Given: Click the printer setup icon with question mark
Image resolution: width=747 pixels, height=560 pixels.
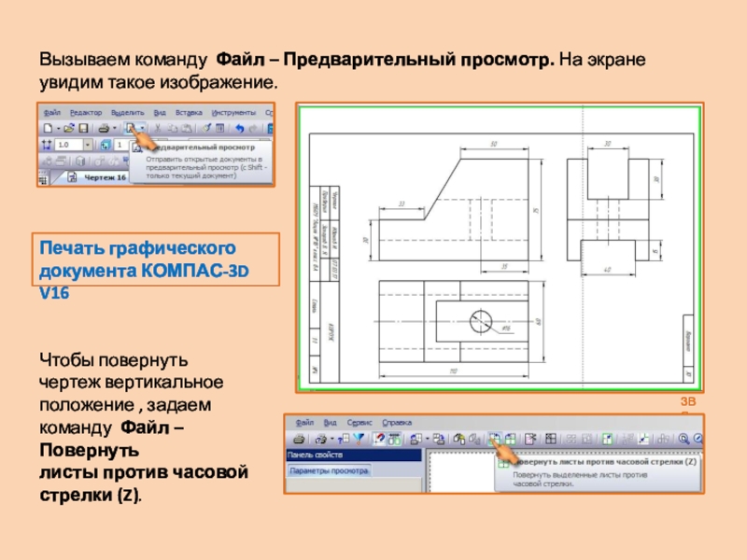Looking at the screenshot, I should coord(320,440).
